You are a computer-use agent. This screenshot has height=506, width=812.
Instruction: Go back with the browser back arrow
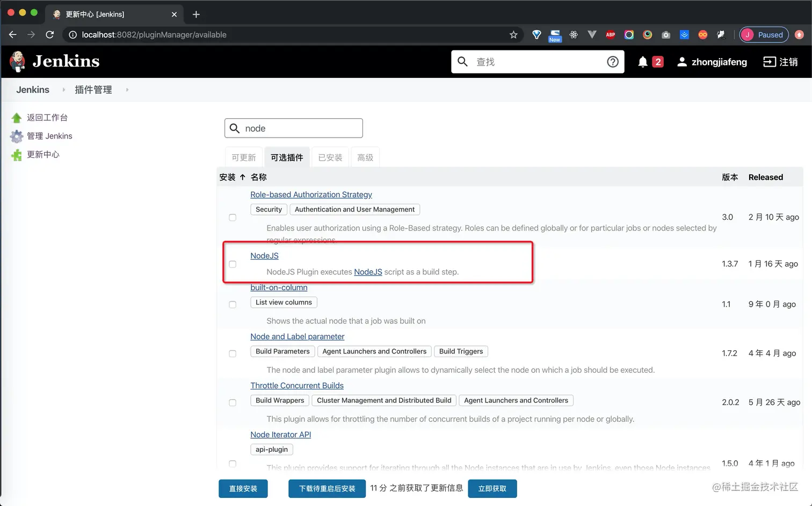[13, 34]
